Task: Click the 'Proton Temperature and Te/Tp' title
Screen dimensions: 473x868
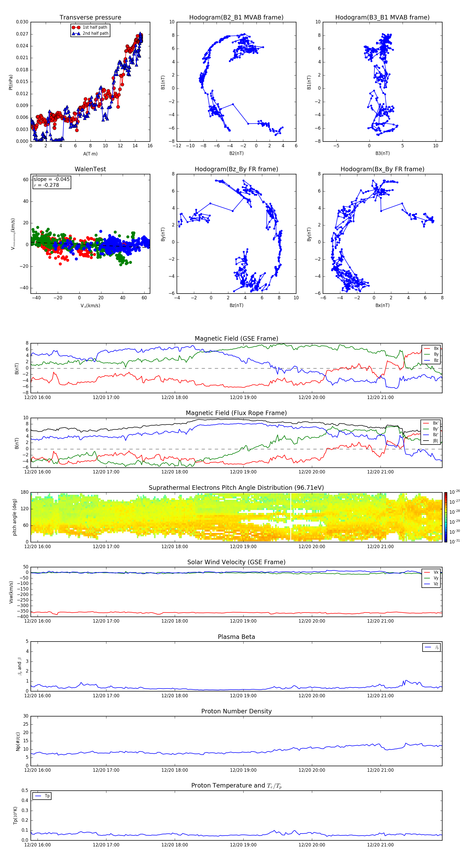Action: click(x=236, y=785)
